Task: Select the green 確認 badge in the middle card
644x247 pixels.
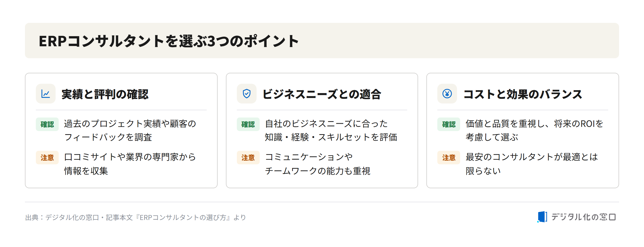Action: coord(248,124)
